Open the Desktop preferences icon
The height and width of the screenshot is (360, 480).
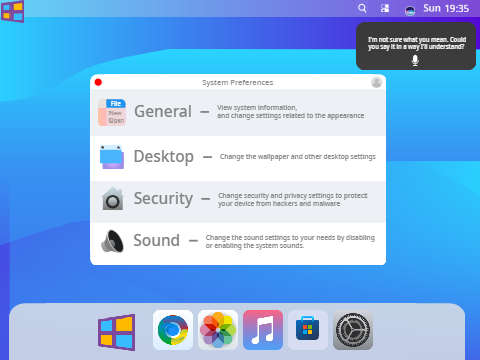[112, 157]
